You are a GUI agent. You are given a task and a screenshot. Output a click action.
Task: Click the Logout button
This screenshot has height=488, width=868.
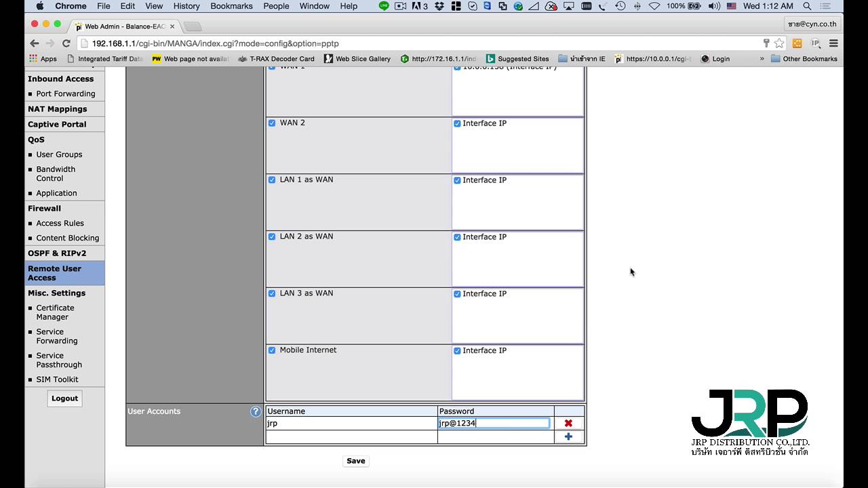click(64, 399)
